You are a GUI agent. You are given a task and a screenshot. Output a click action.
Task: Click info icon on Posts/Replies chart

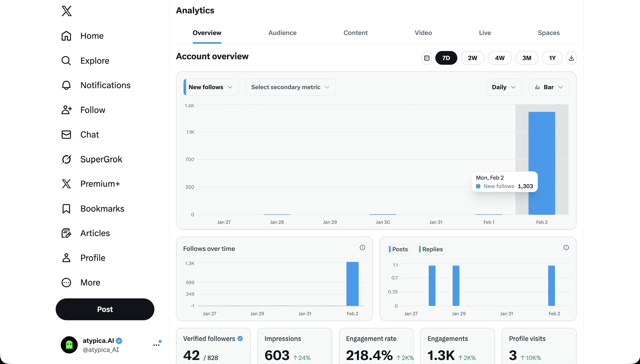[566, 248]
